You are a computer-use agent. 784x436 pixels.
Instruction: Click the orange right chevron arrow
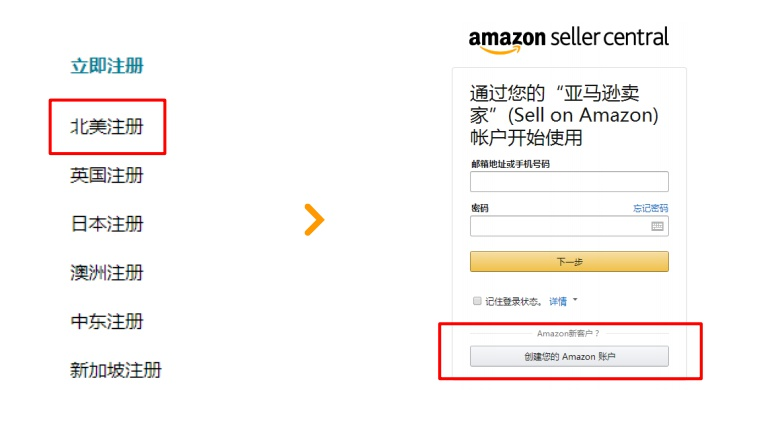314,220
